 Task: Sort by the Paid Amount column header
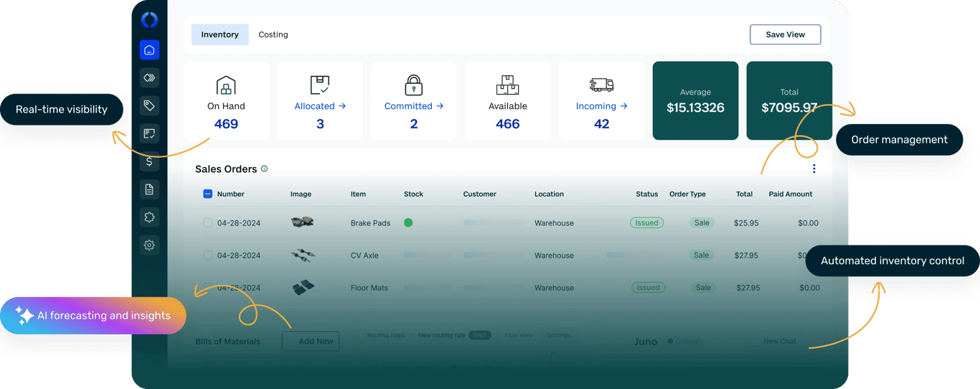tap(791, 194)
